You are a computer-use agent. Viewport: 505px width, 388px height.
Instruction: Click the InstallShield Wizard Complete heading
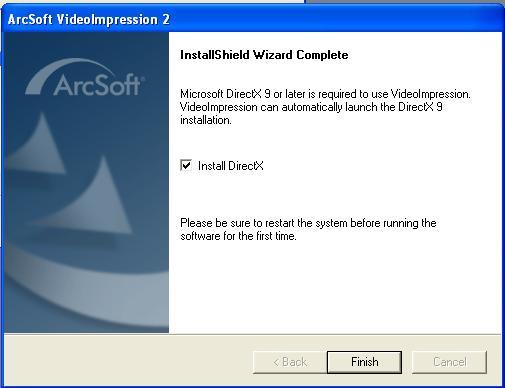tap(264, 55)
